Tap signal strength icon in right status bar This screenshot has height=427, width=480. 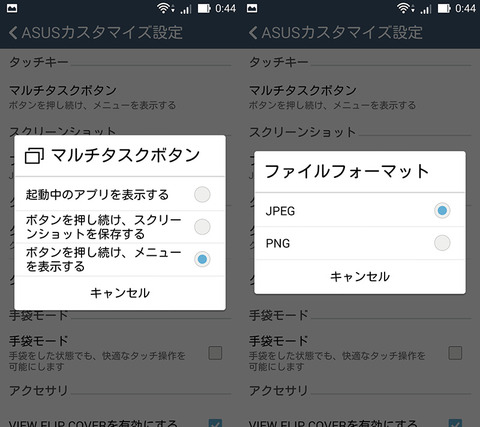[426, 9]
